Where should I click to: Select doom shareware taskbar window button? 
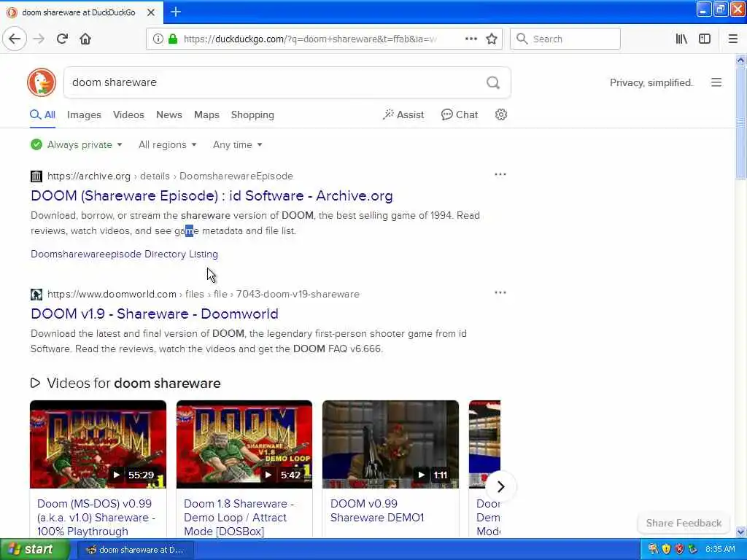(135, 550)
